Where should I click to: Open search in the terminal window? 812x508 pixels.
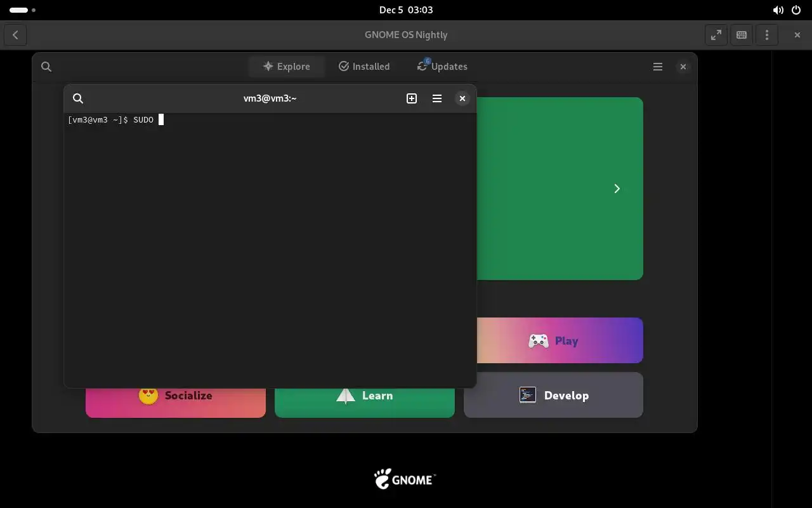[78, 98]
